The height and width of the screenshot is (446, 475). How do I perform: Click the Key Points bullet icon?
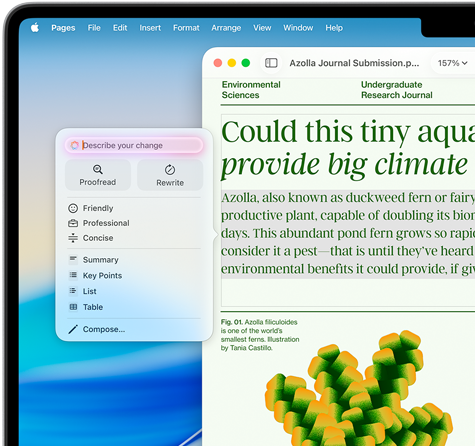point(73,275)
